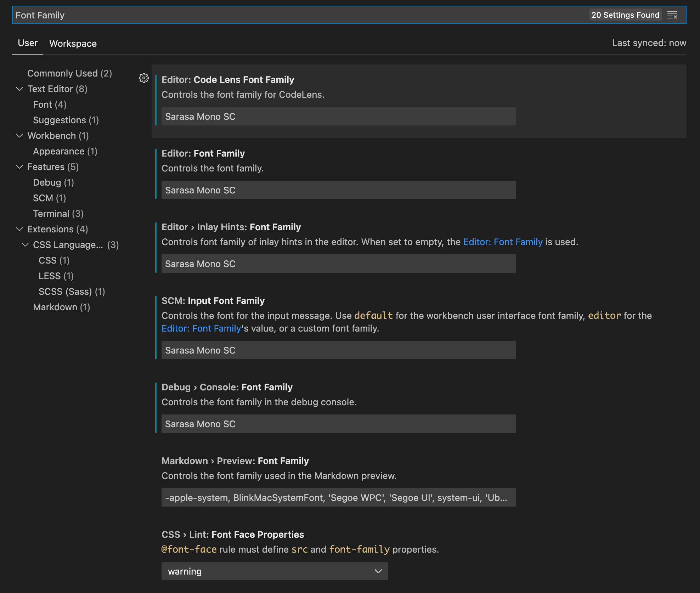Select Commonly Used (2) in the tree
This screenshot has width=700, height=593.
pyautogui.click(x=70, y=73)
